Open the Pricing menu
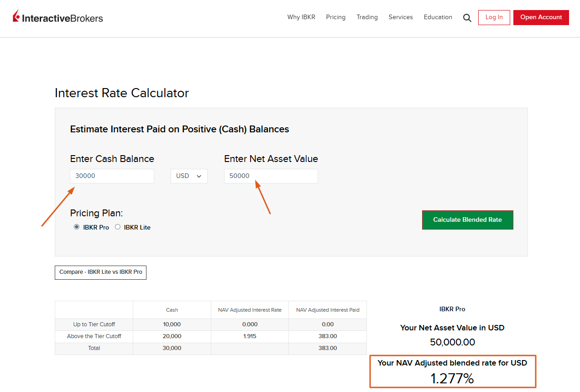Image resolution: width=580 pixels, height=392 pixels. [336, 17]
